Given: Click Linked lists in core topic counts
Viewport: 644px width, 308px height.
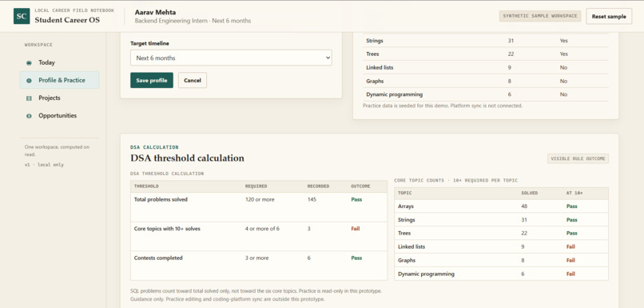Looking at the screenshot, I should point(411,246).
